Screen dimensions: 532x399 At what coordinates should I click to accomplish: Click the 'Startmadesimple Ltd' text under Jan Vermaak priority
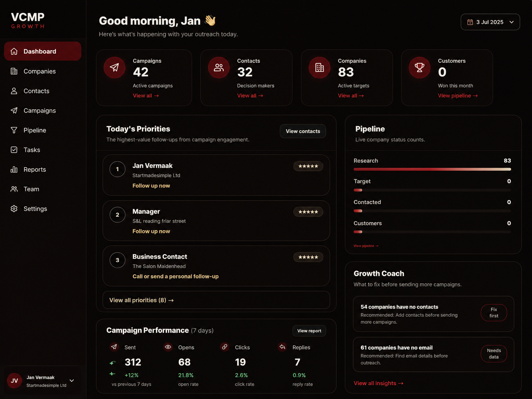(x=156, y=175)
